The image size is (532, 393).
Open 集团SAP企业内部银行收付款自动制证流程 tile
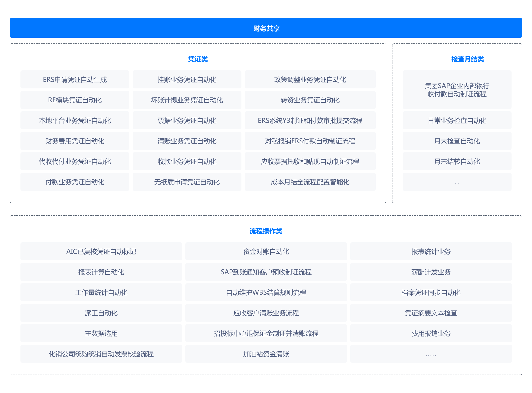tap(457, 90)
